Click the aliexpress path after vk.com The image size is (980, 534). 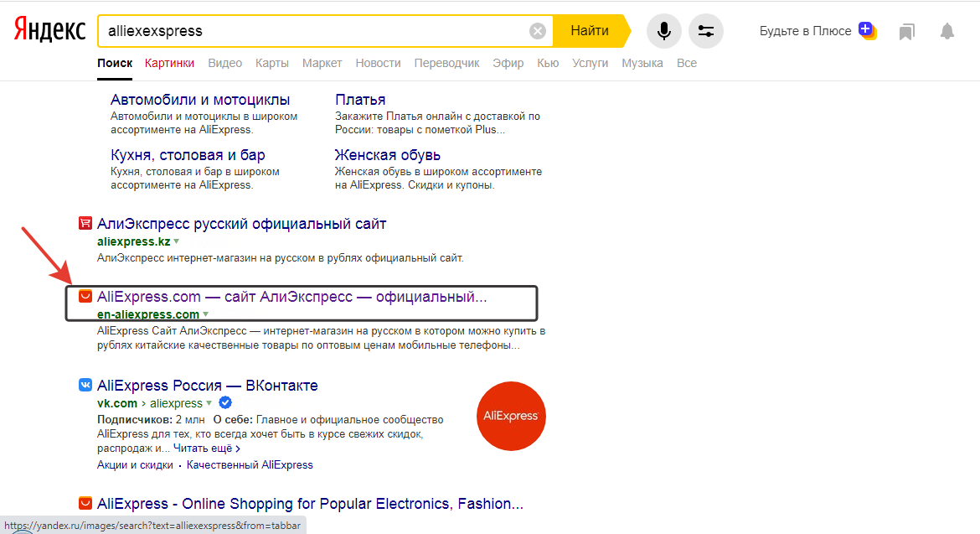(x=176, y=403)
